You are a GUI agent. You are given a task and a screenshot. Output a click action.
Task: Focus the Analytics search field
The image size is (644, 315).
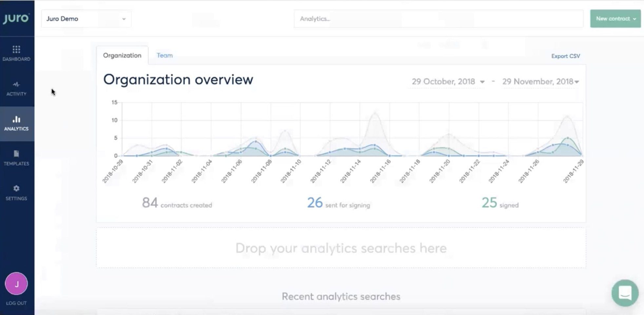(438, 19)
